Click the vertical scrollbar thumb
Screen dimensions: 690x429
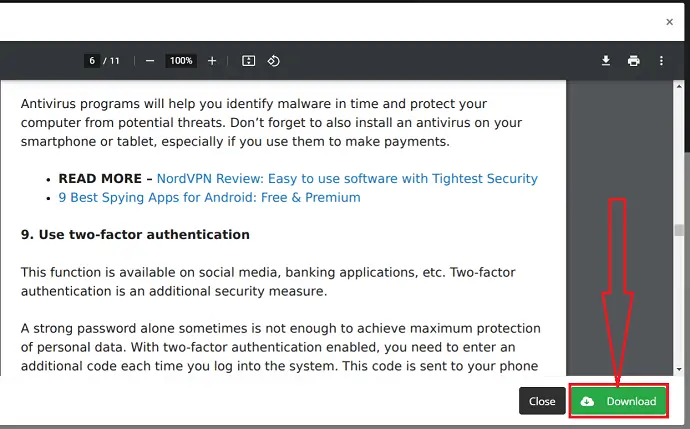679,230
